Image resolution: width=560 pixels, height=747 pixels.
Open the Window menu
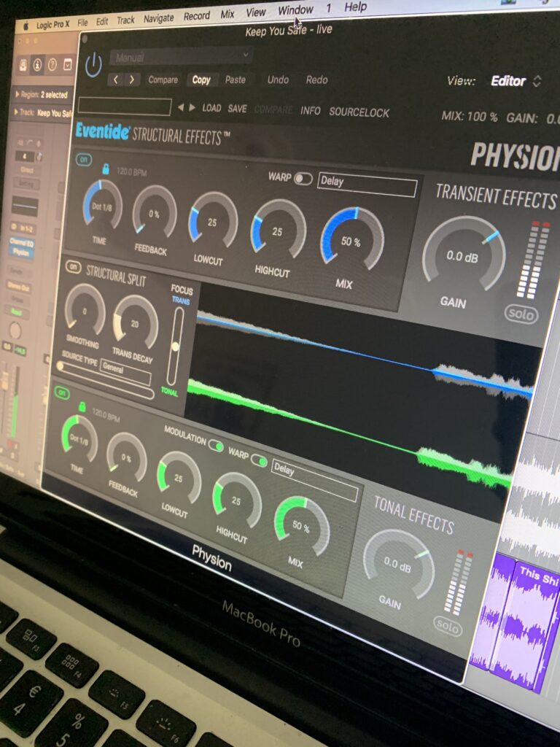point(295,10)
